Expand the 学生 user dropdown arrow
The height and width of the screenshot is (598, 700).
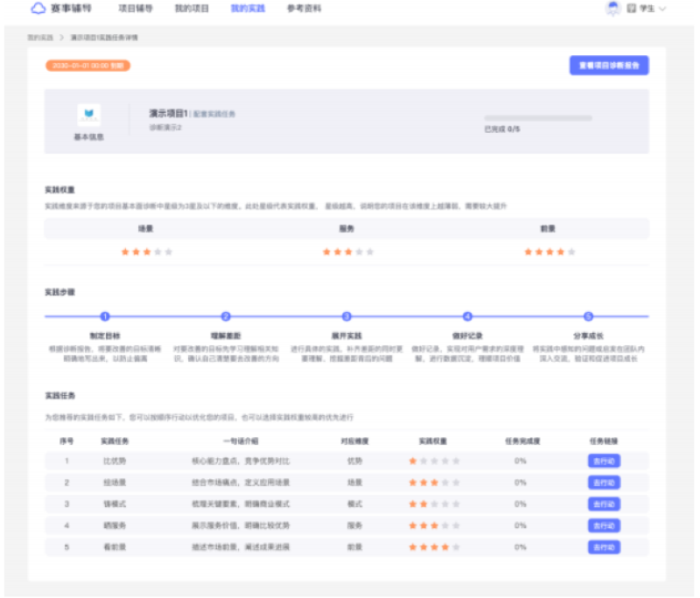click(662, 9)
